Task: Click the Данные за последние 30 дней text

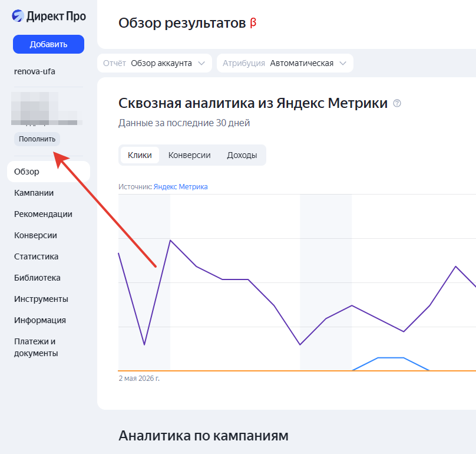Action: 184,123
